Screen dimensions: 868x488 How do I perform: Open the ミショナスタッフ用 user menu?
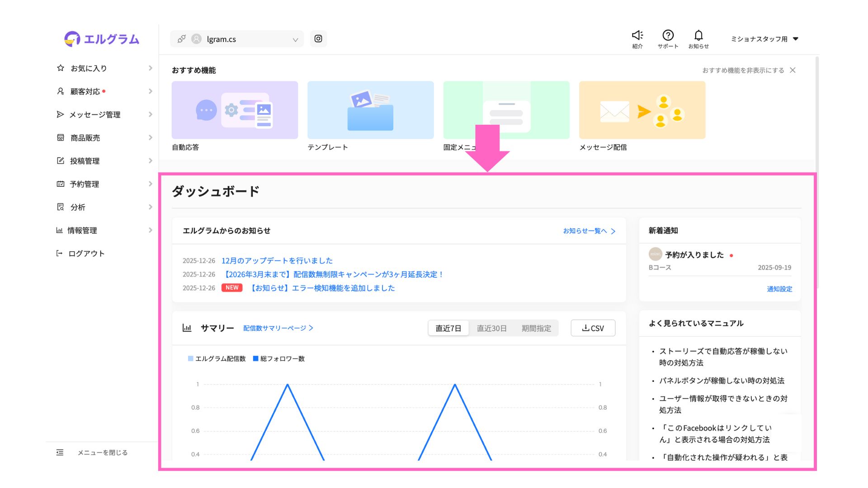(x=764, y=39)
